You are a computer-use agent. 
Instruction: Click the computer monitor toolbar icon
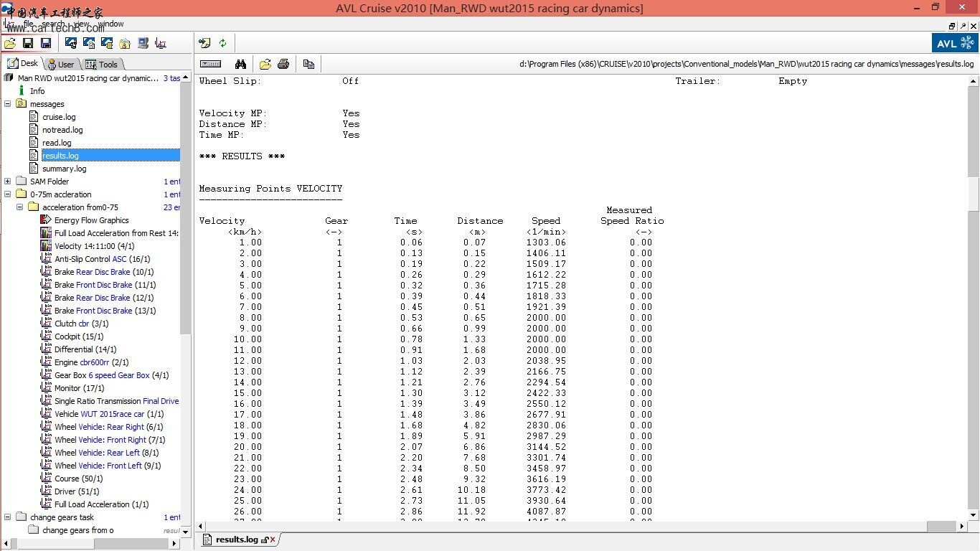coord(143,43)
